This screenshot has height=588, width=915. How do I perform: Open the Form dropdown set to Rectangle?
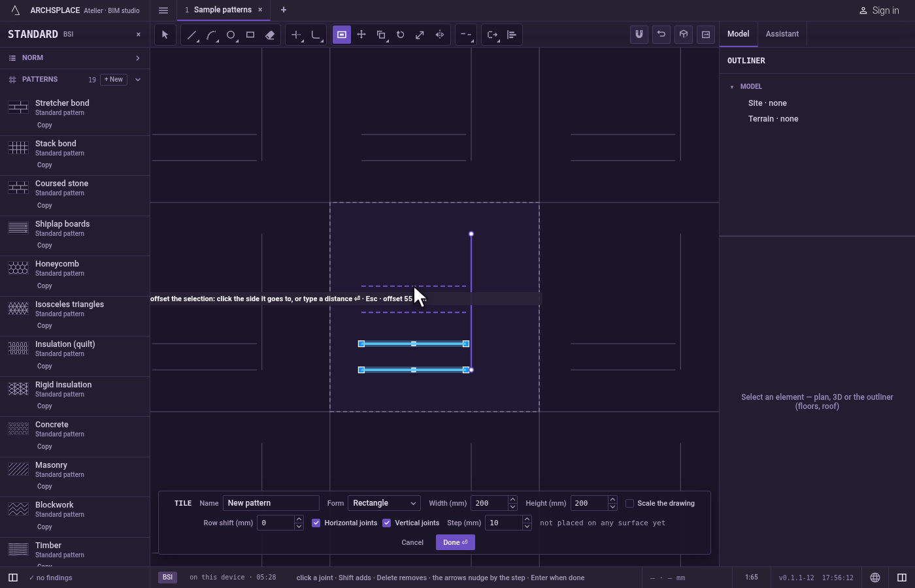pyautogui.click(x=384, y=503)
